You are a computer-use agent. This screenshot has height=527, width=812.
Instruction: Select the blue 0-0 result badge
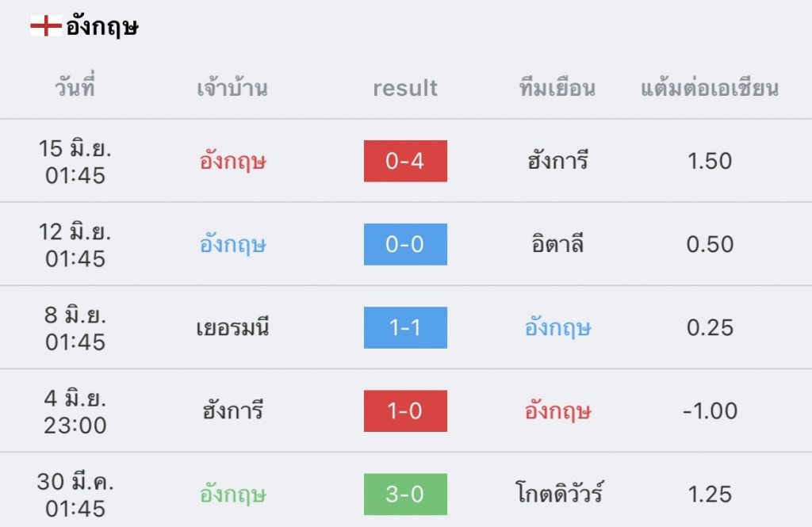(405, 244)
